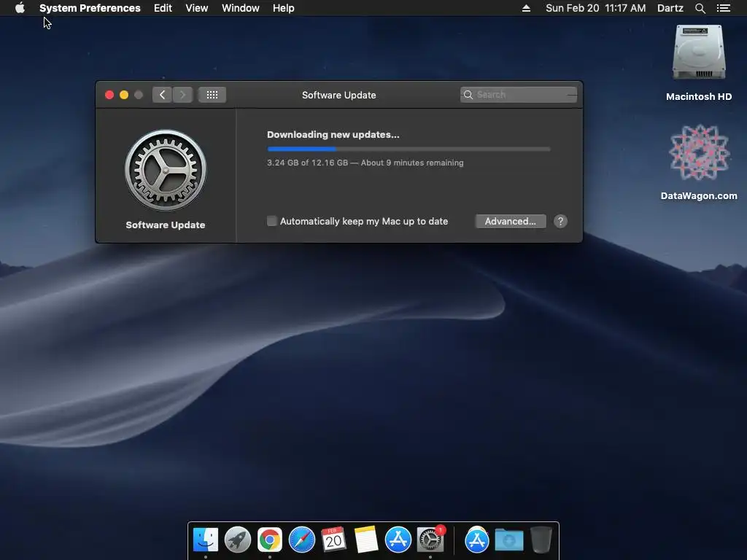
Task: Open App Store icon right of Dock divider
Action: (477, 540)
